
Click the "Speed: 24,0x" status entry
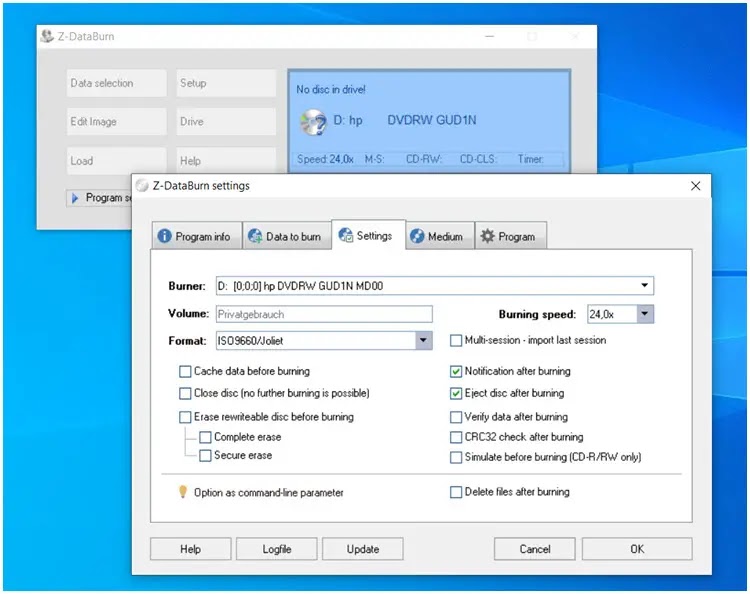tap(325, 159)
